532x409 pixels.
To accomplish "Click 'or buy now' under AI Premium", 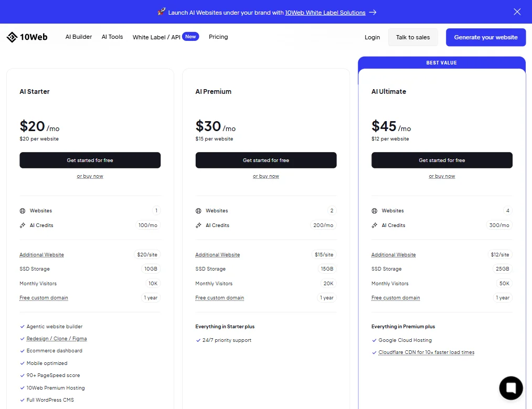I will click(x=266, y=176).
